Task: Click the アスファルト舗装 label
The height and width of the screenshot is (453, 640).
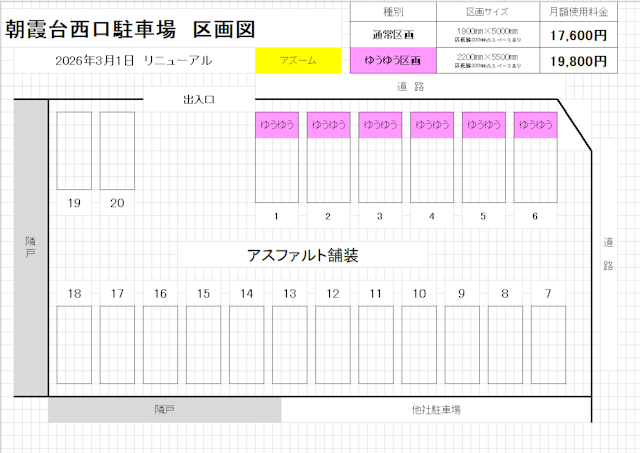Action: pos(302,255)
